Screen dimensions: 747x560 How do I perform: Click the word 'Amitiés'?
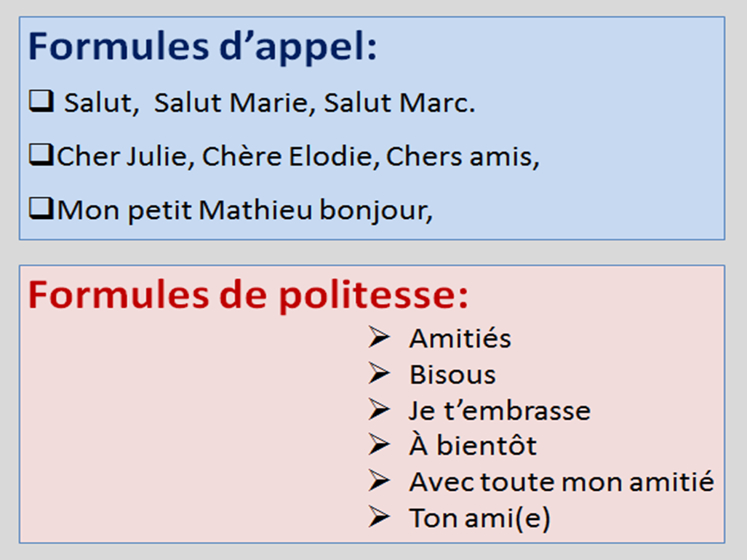[x=460, y=339]
